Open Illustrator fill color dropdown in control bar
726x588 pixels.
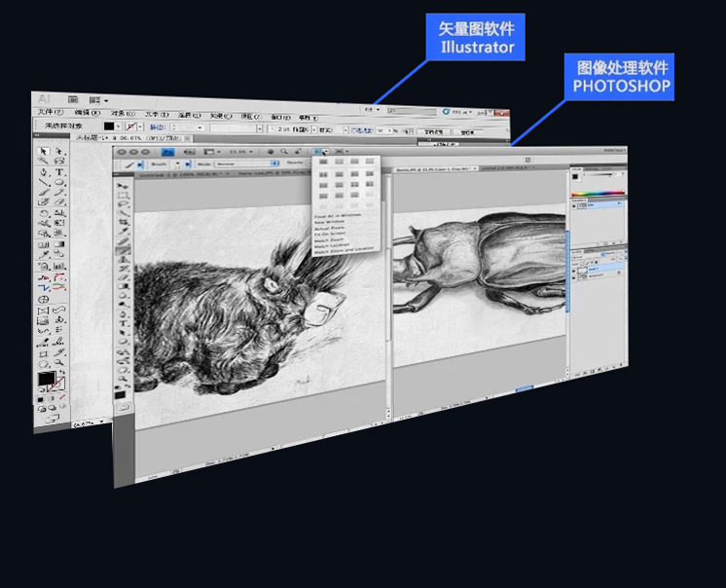pos(118,127)
